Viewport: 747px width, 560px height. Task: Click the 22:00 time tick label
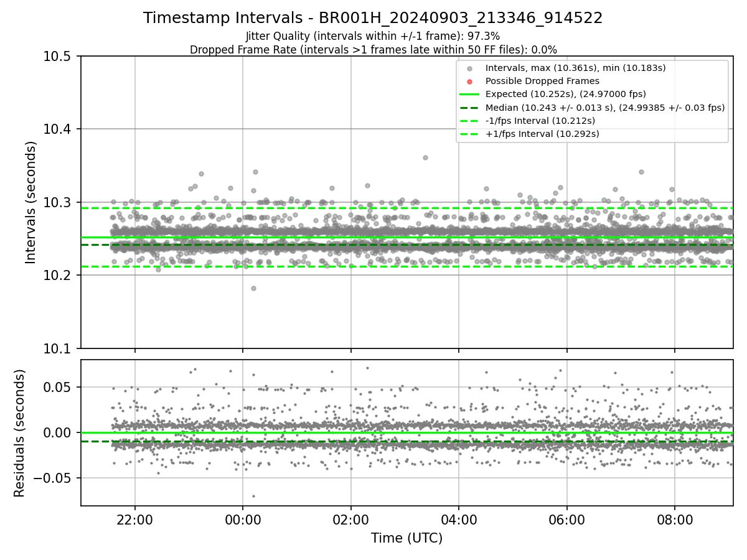pyautogui.click(x=135, y=519)
